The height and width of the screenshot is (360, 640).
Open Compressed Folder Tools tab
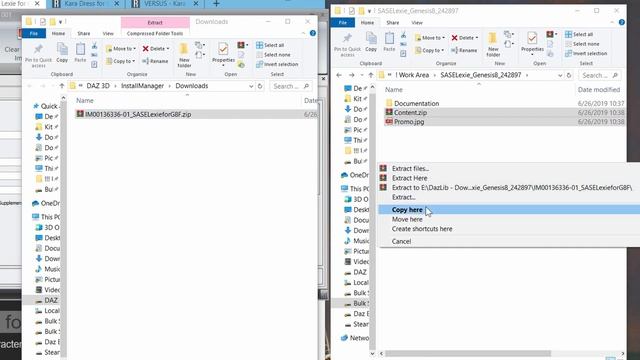[155, 33]
